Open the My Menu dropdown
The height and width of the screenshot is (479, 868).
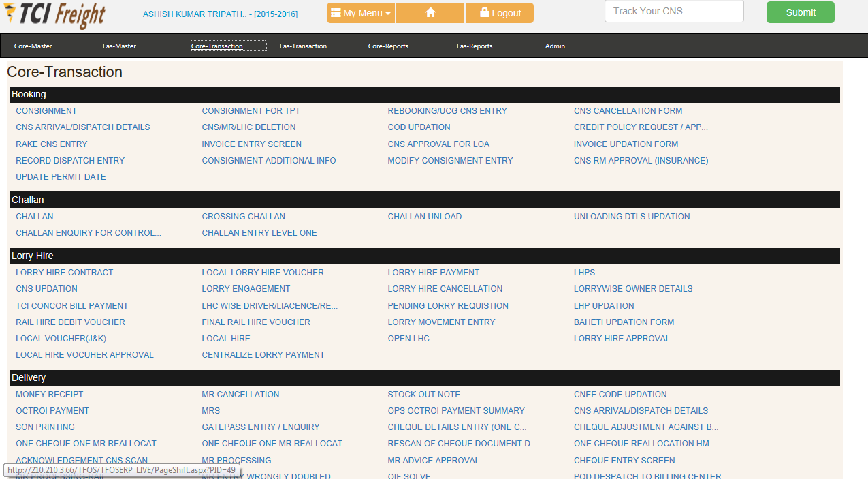(x=361, y=13)
